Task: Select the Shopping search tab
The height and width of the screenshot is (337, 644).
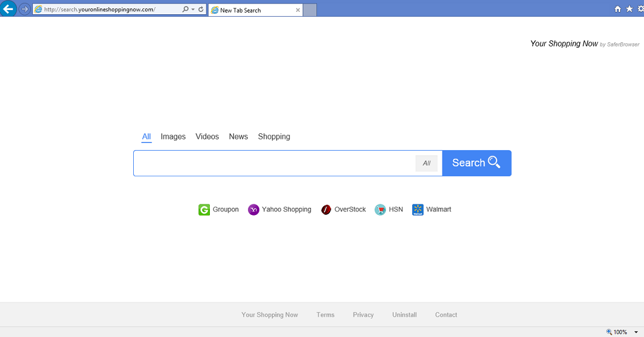Action: pyautogui.click(x=274, y=137)
